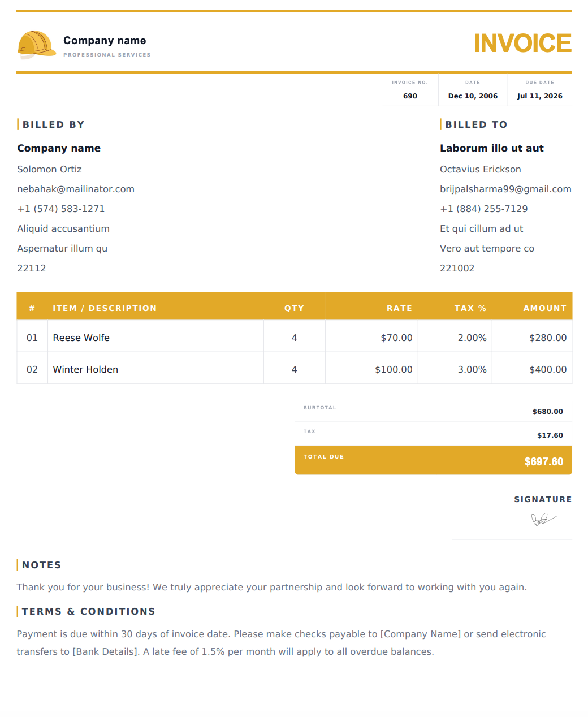Select the Winter Holden item row
This screenshot has width=588, height=717.
pyautogui.click(x=295, y=368)
